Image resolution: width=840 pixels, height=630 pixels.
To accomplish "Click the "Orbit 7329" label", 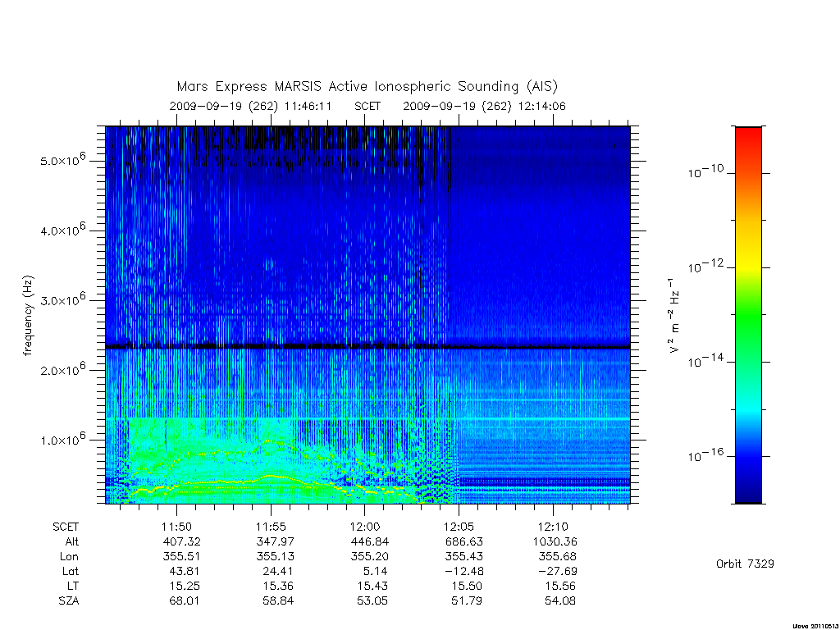I will click(x=745, y=564).
